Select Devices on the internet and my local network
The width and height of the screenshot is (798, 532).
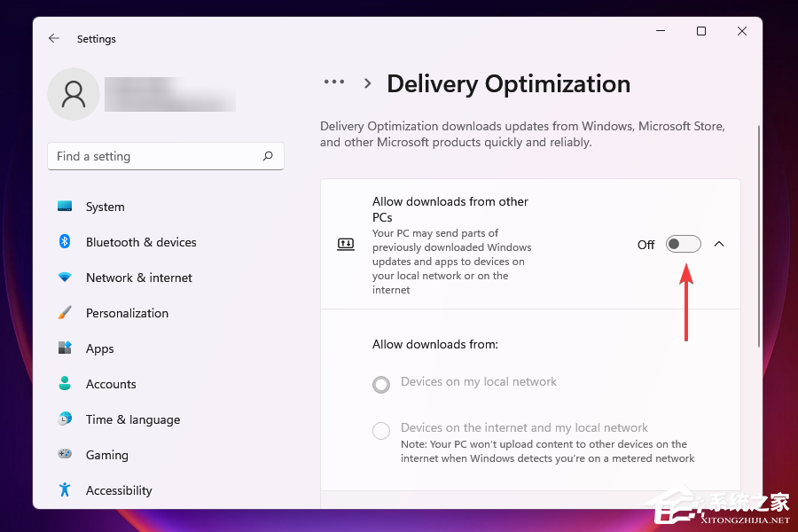click(381, 431)
